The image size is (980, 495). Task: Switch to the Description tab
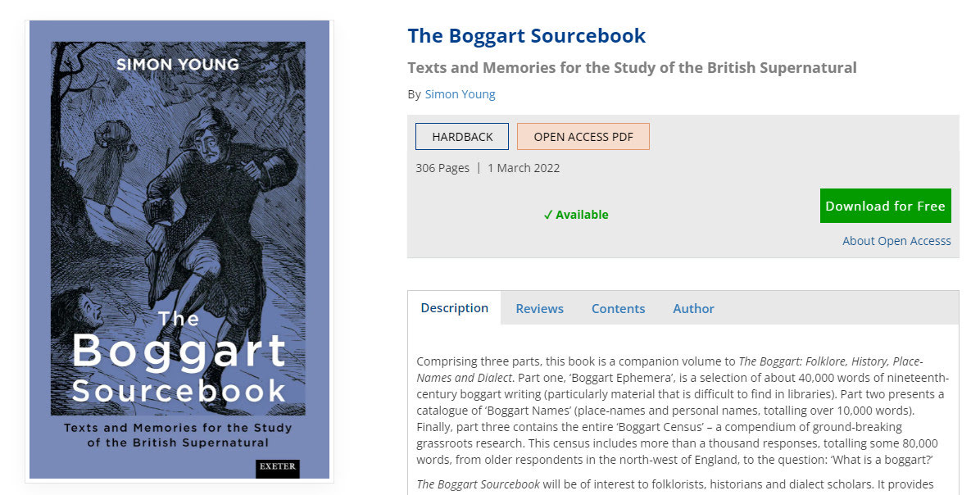point(455,307)
